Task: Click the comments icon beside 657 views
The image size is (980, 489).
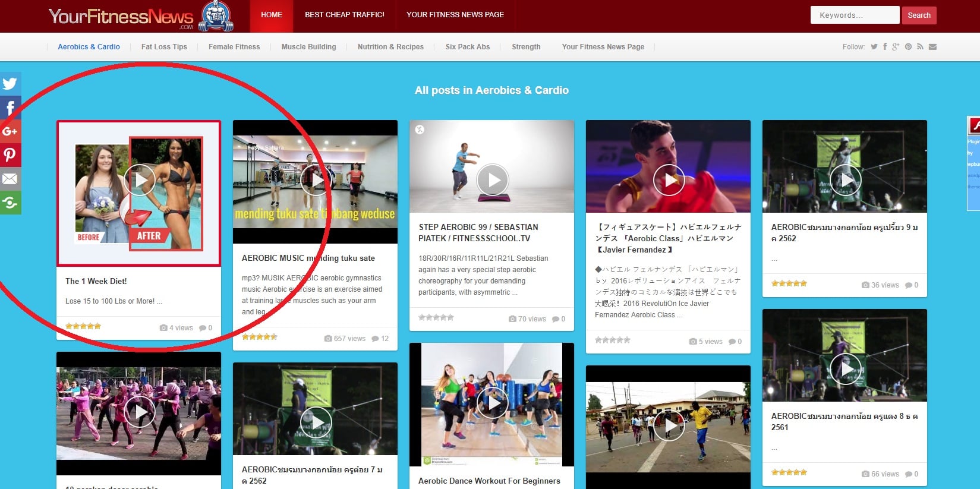Action: click(x=375, y=339)
